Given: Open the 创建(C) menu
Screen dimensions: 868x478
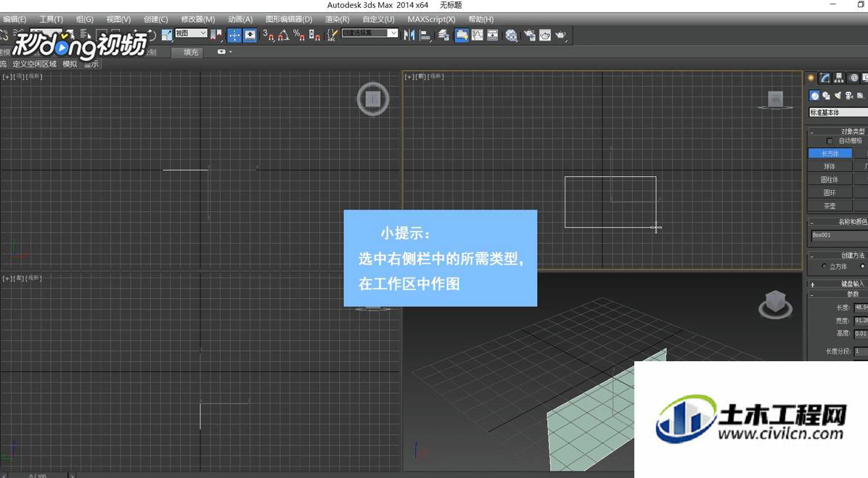Looking at the screenshot, I should (x=155, y=20).
